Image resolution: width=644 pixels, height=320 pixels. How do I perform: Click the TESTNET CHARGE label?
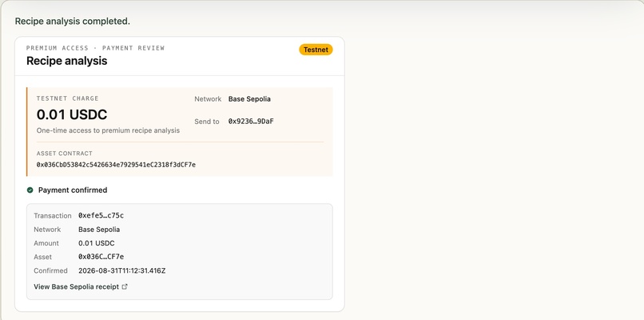(67, 98)
